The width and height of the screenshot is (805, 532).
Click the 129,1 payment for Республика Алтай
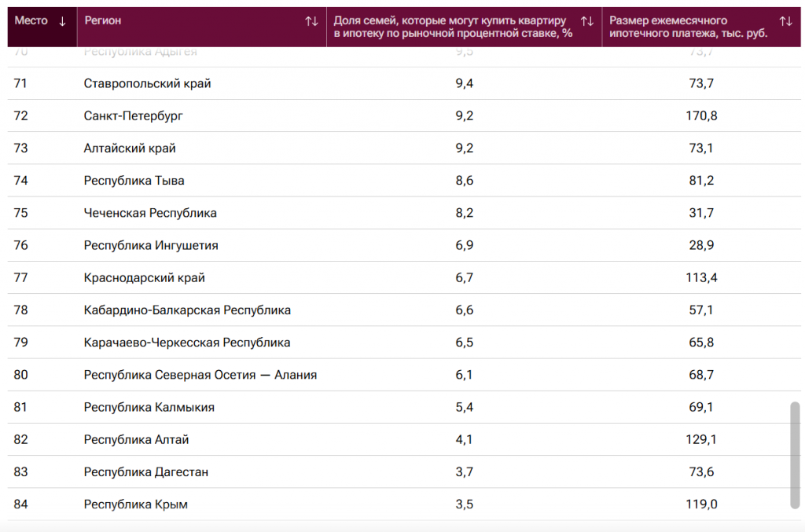(x=701, y=440)
